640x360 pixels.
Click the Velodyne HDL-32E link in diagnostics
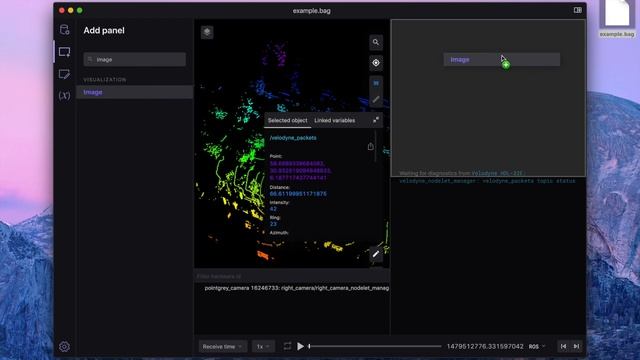click(497, 173)
